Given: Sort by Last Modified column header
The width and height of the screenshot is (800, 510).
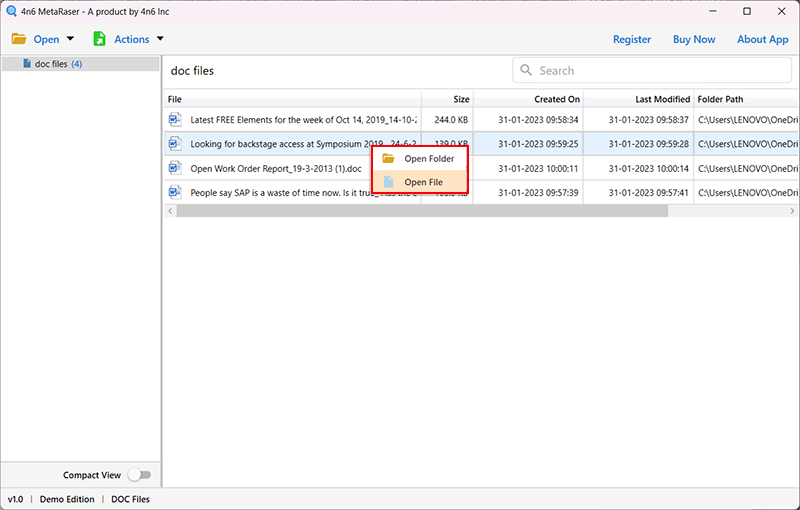Looking at the screenshot, I should [639, 99].
